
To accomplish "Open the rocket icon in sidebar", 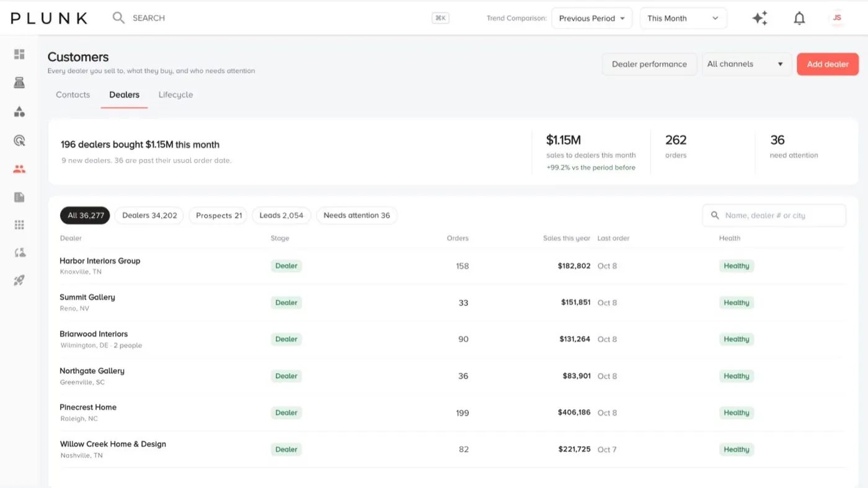I will pos(19,280).
